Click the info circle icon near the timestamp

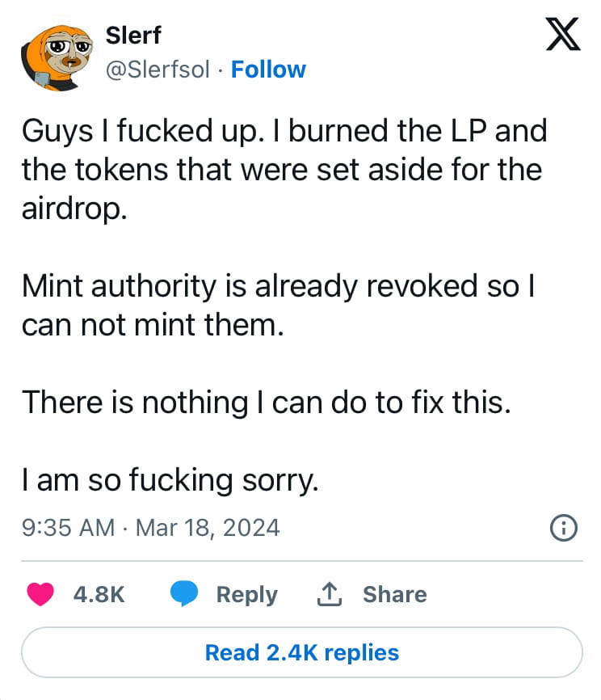pos(565,527)
